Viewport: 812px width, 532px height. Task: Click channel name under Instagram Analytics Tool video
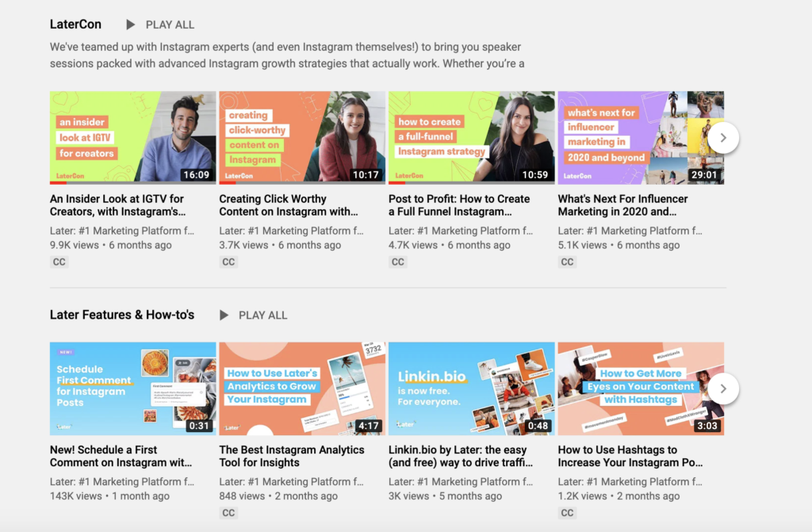pos(292,482)
